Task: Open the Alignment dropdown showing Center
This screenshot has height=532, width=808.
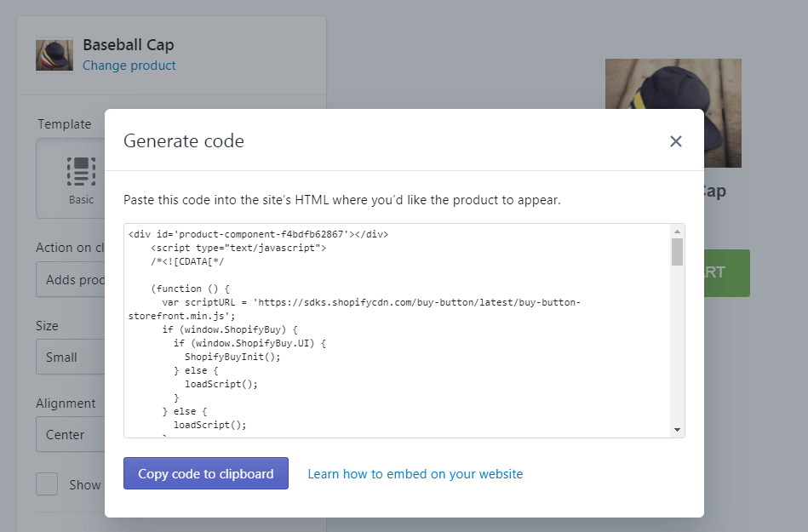Action: [x=70, y=434]
